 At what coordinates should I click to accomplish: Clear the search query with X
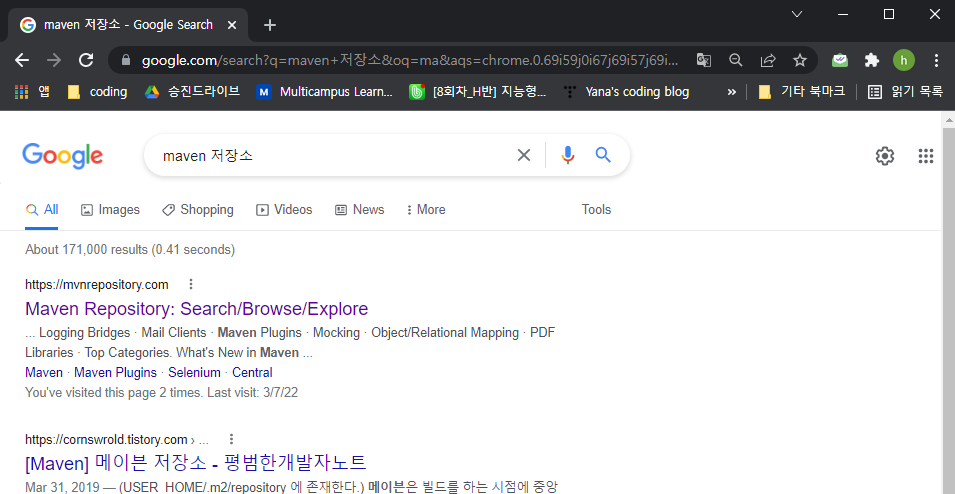[523, 155]
